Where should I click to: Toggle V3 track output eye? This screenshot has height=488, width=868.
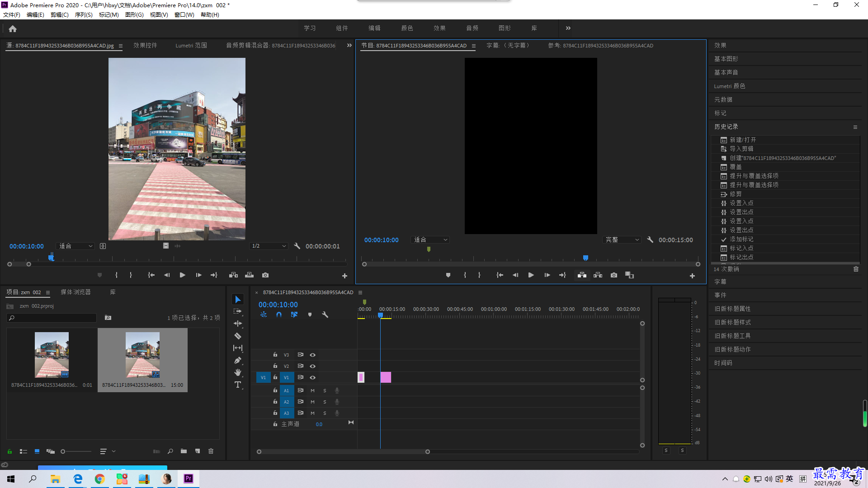click(312, 355)
